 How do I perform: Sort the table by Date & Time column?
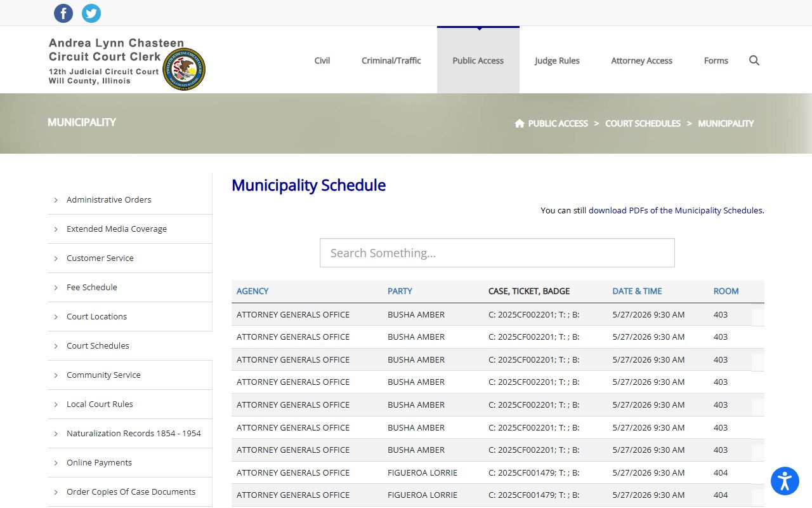[x=637, y=291]
